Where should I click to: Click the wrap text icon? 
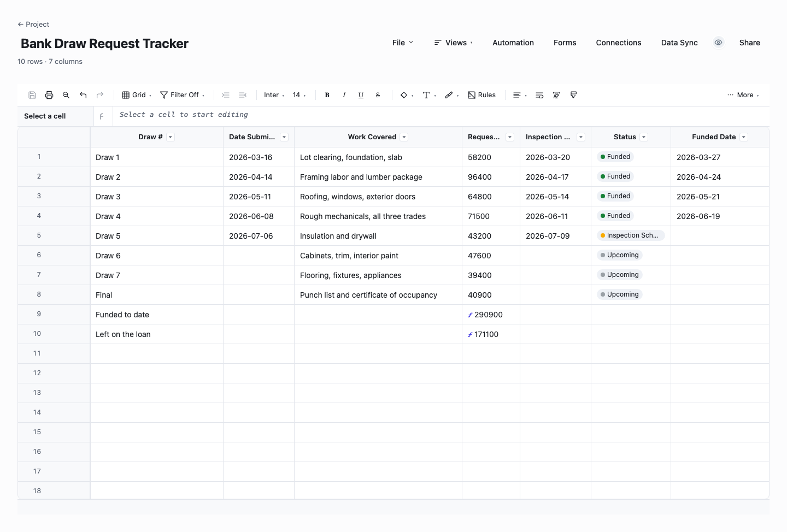click(539, 95)
